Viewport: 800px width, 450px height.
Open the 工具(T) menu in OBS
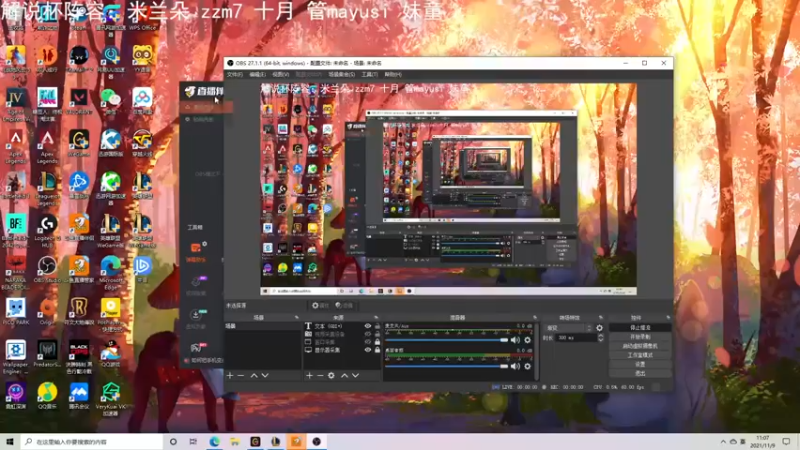(x=369, y=74)
